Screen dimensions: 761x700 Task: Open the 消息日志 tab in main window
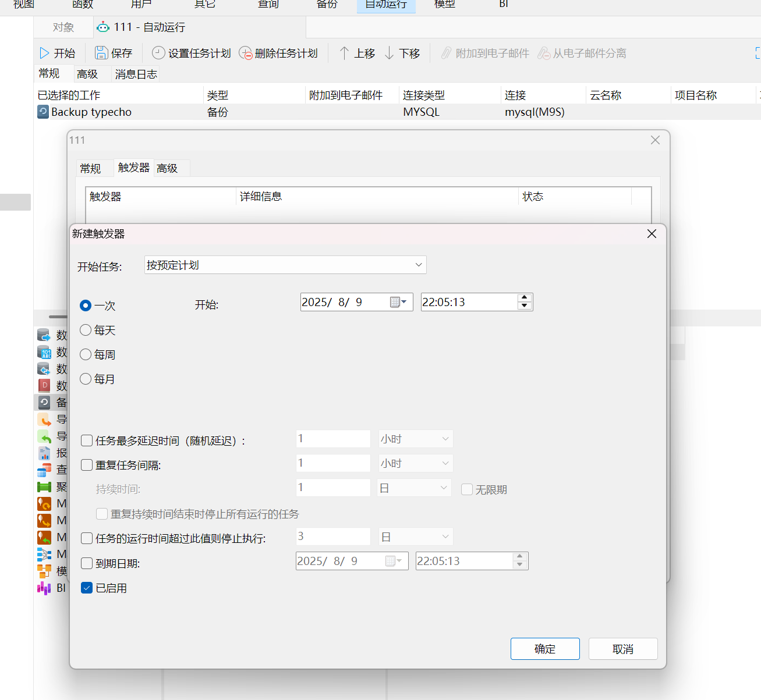[136, 74]
